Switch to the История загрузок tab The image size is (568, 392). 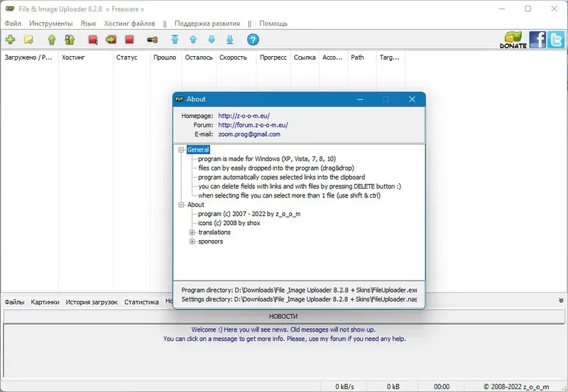click(92, 302)
